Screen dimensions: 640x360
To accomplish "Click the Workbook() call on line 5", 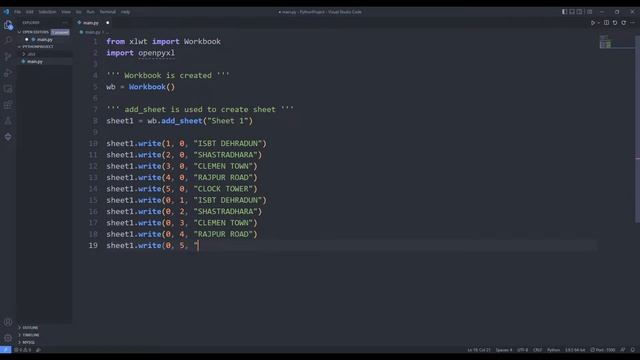I will pos(152,87).
